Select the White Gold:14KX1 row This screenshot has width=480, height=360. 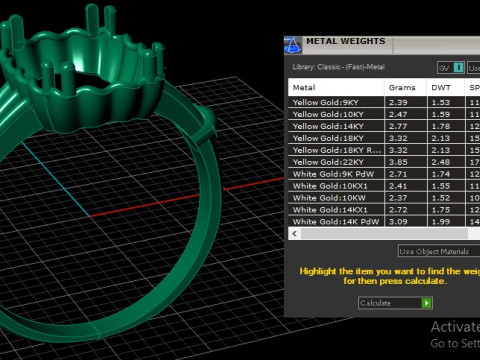[x=384, y=210]
